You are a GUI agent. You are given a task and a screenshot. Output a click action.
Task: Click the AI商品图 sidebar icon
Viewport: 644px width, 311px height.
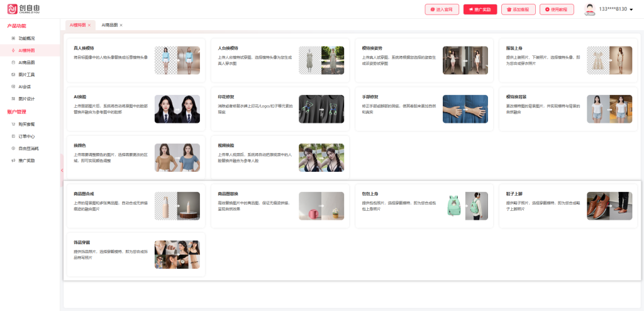[x=13, y=62]
